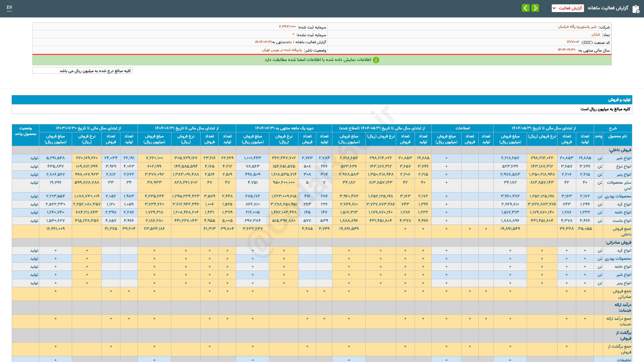644x362 pixels.
Task: Click the clipboard report icon in header
Action: pyautogui.click(x=636, y=9)
